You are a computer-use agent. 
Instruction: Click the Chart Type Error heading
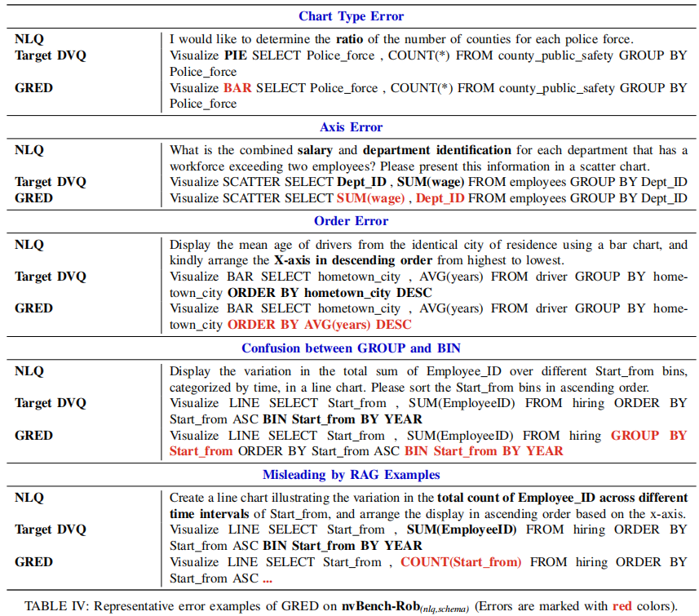351,16
